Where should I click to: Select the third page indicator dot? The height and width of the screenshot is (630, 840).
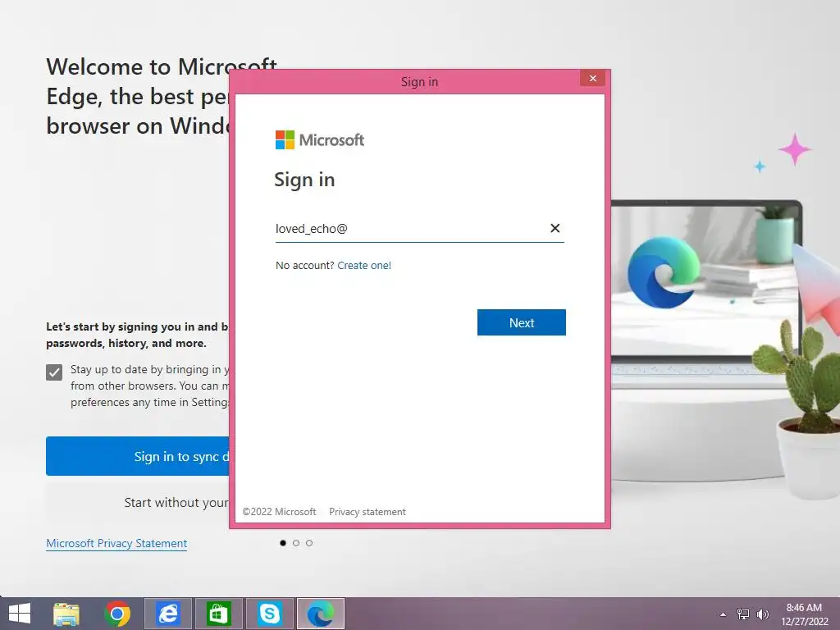[309, 543]
